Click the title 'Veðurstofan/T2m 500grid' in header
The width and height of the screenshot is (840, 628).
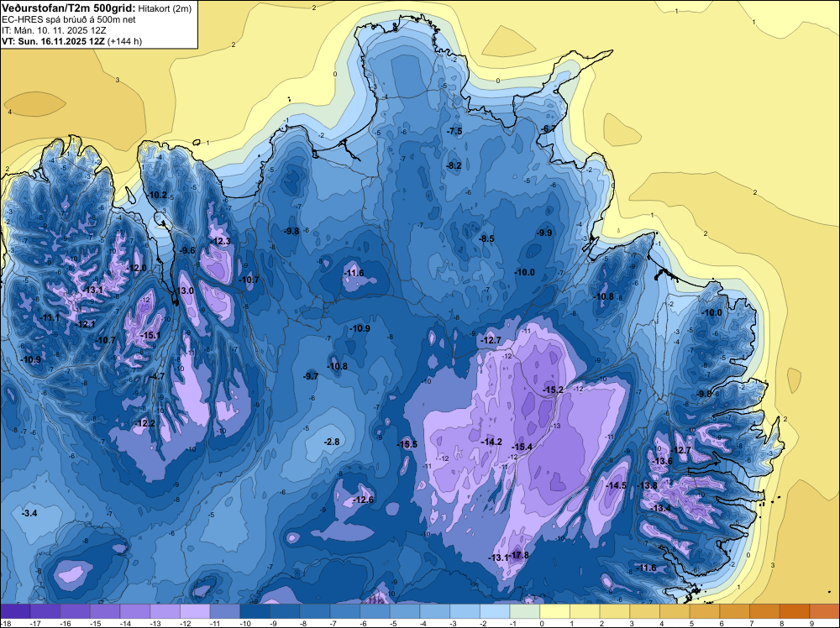point(69,8)
